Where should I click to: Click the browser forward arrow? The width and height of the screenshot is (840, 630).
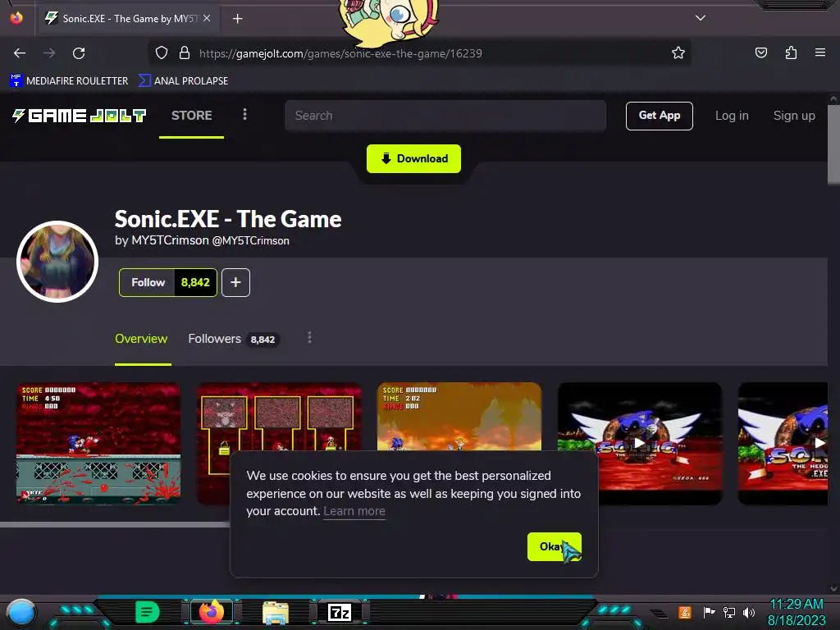coord(49,53)
